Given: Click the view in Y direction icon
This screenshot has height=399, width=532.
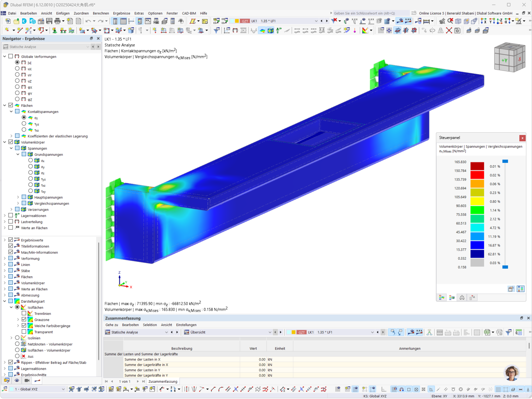Looking at the screenshot, I should click(491, 21).
